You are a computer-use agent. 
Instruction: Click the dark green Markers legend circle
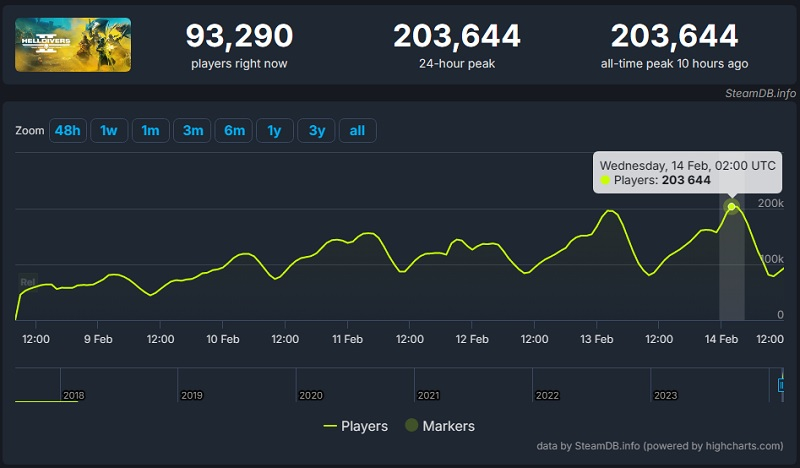(x=410, y=426)
